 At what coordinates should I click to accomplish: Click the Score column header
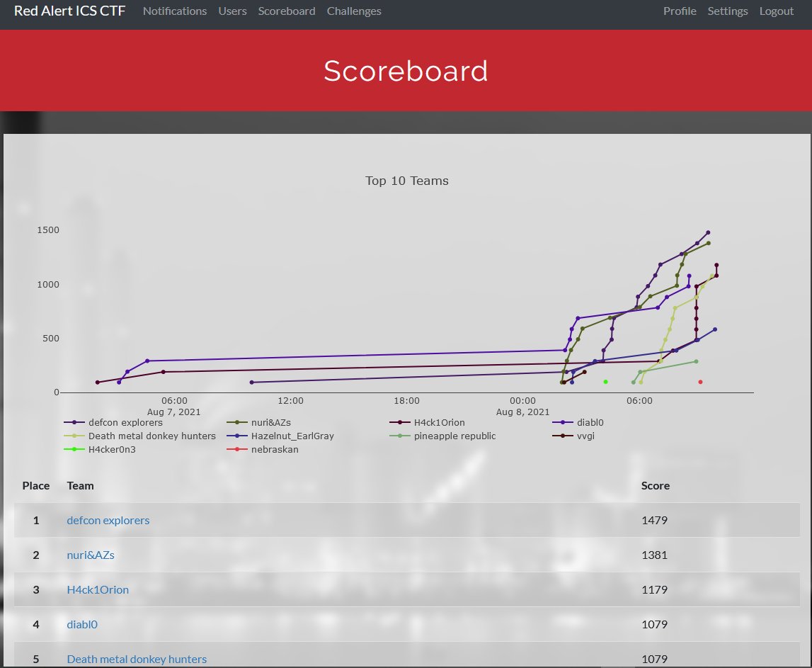pyautogui.click(x=655, y=485)
